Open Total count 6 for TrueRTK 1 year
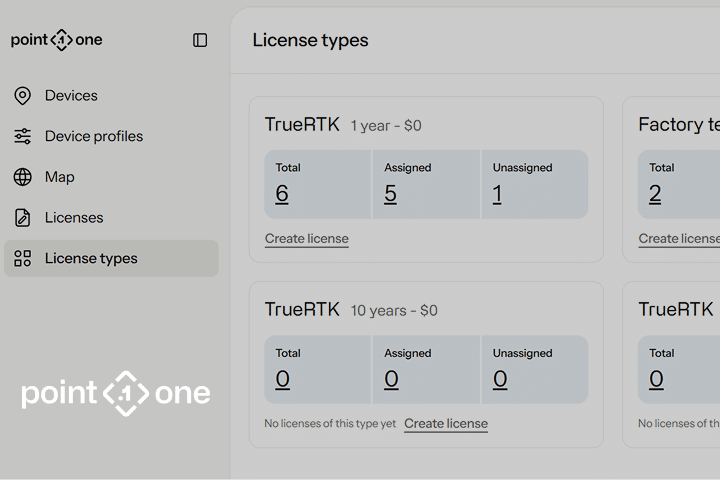The height and width of the screenshot is (480, 720). tap(282, 193)
